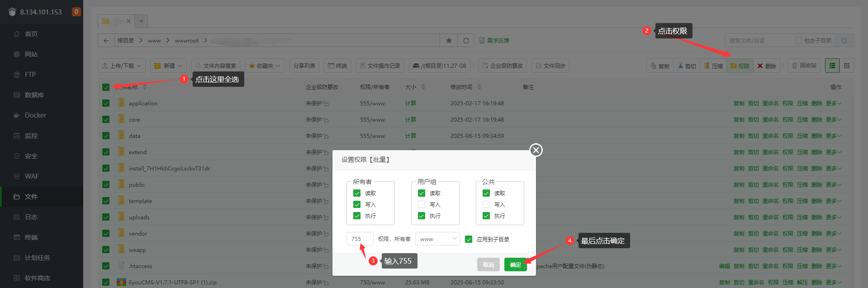Click the search magnifier icon
The width and height of the screenshot is (868, 288).
844,41
